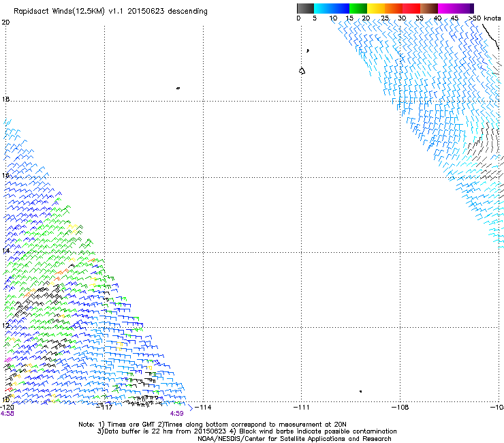
Task: Select the orange 25-30 knots legend segment
Action: click(x=394, y=8)
